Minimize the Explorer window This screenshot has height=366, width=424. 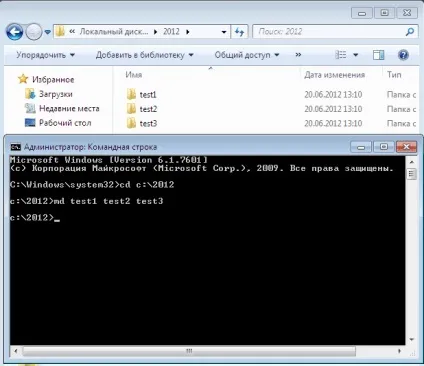pos(362,13)
